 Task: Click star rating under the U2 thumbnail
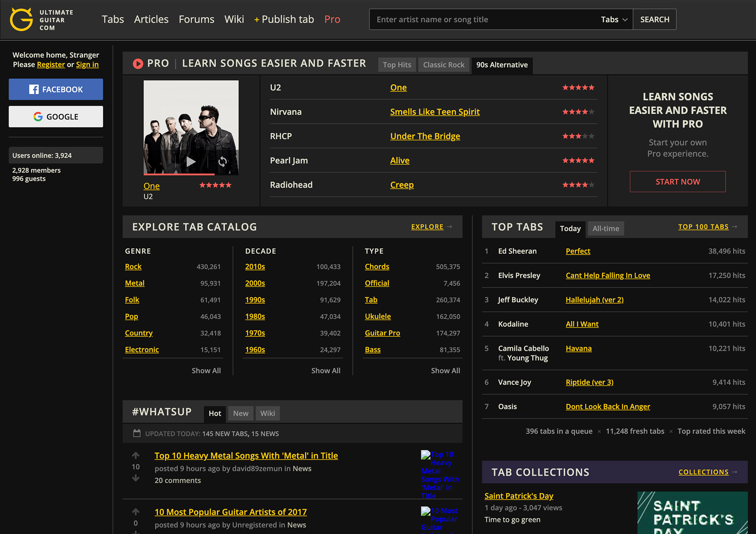tap(215, 185)
